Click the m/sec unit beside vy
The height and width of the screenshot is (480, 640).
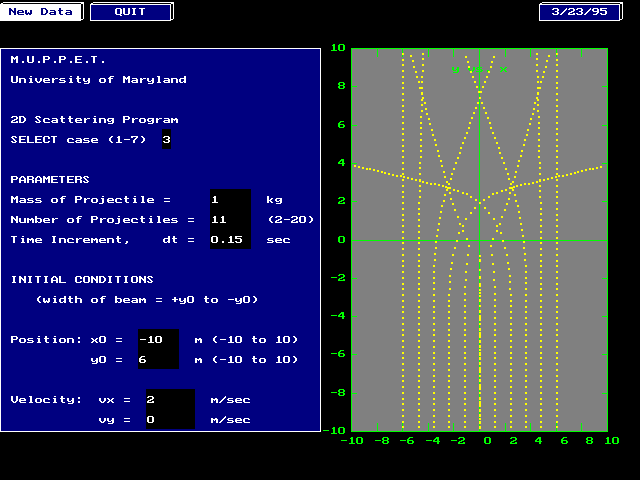[x=231, y=420]
